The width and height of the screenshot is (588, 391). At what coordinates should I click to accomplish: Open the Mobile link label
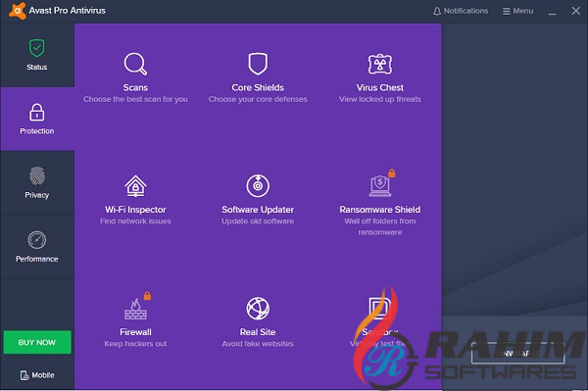click(x=43, y=375)
